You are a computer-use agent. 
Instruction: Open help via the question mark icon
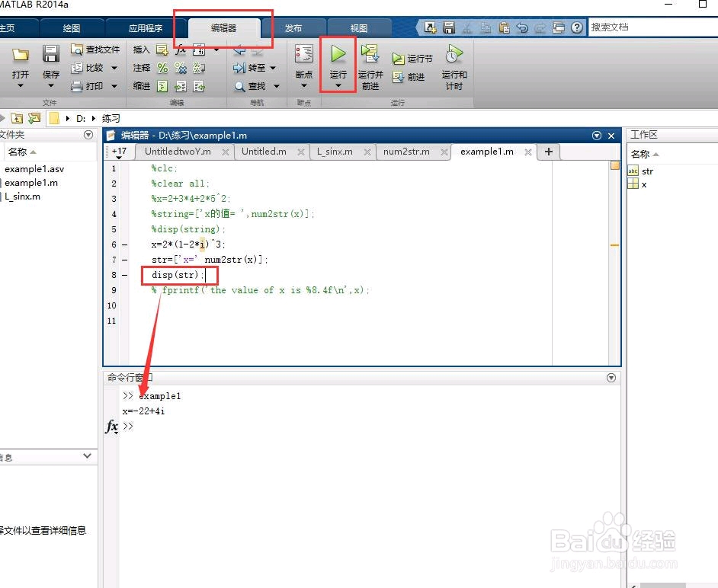tap(577, 27)
